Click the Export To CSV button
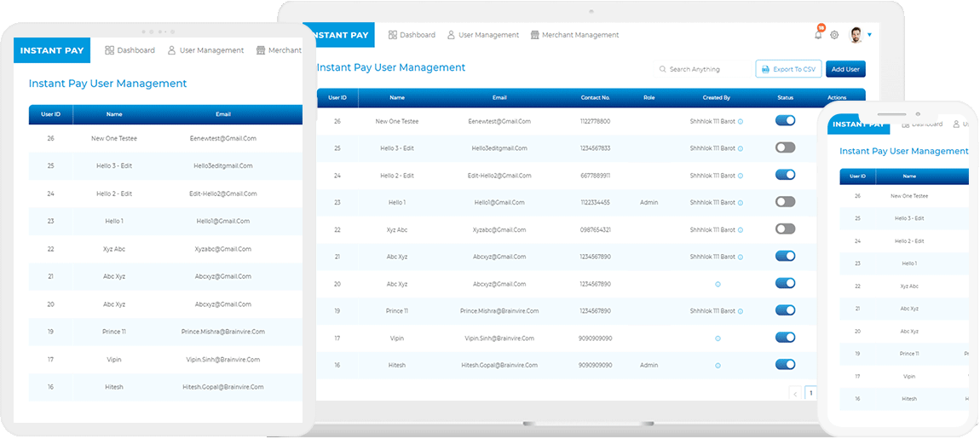The height and width of the screenshot is (439, 980). [789, 69]
